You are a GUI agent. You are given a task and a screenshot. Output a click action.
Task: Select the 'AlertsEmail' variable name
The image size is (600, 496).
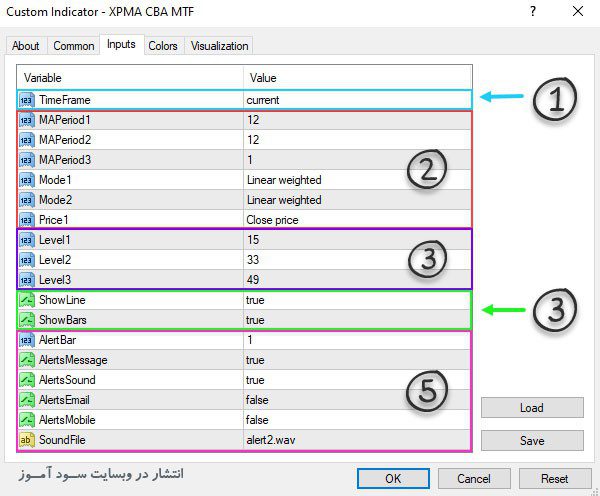64,400
